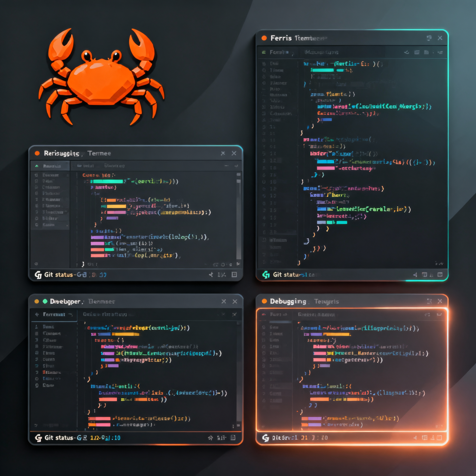Screen dimensions: 476x476
Task: Click the icon left of the Debugging window close button
Action: (x=429, y=301)
